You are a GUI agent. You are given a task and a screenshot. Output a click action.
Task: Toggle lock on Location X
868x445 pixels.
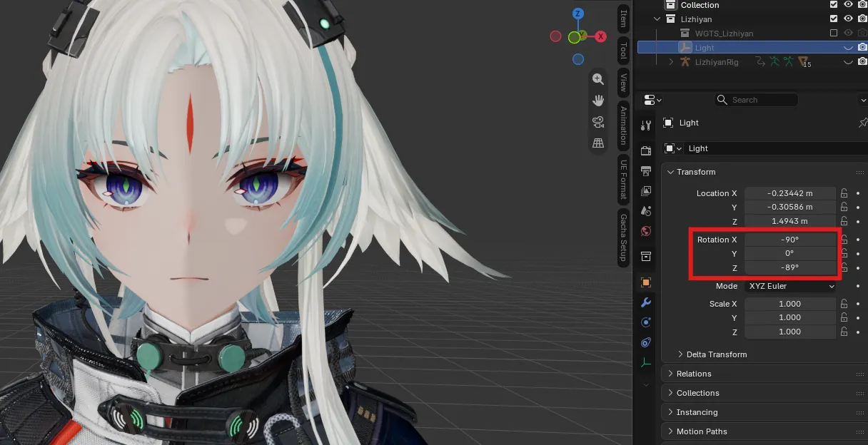tap(844, 193)
